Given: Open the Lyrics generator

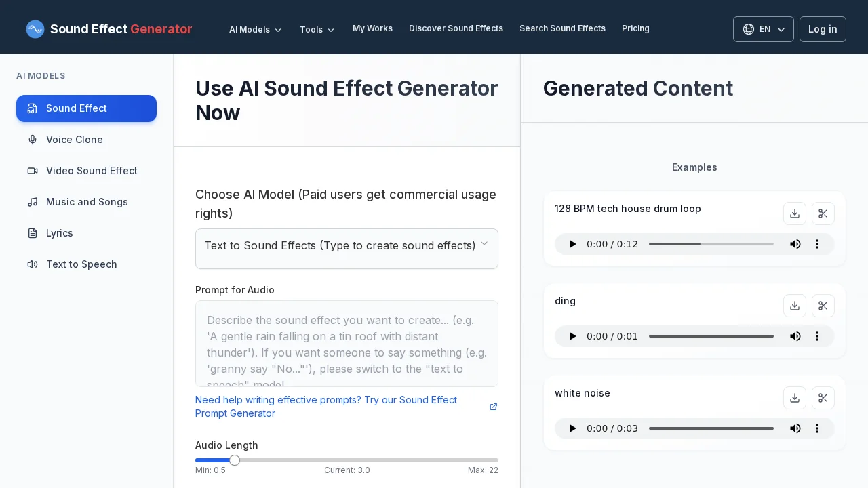Looking at the screenshot, I should [x=60, y=233].
